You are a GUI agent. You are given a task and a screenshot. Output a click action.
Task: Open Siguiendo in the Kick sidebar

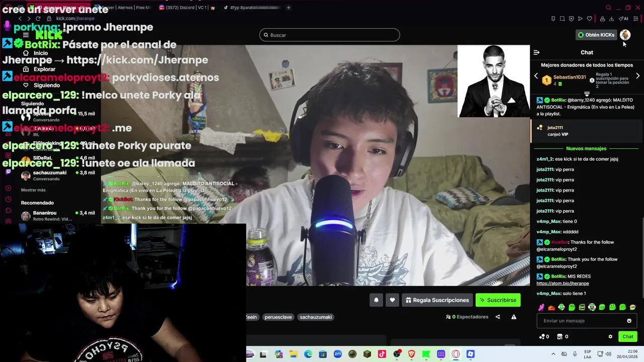click(42, 85)
